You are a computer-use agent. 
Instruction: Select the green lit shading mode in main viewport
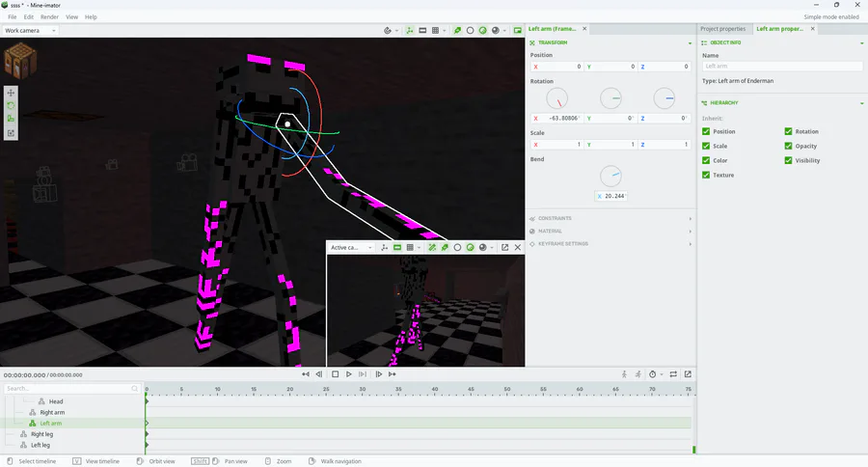click(x=483, y=31)
